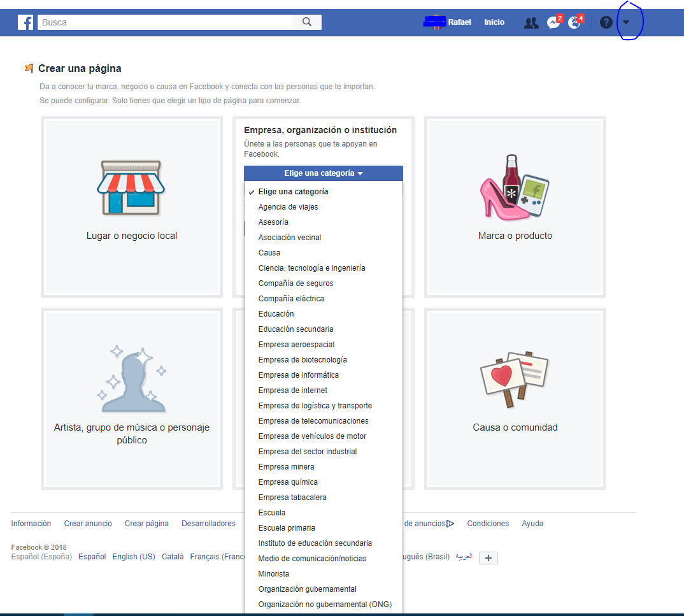Click the Lugar o negocio local label

[132, 236]
